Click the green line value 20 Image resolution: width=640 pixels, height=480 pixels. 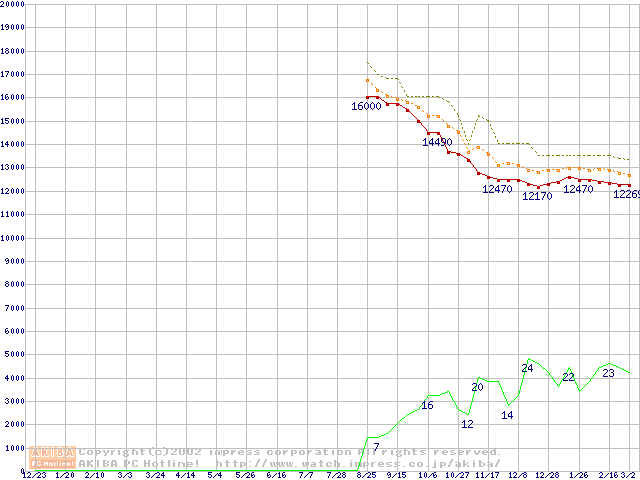point(477,387)
